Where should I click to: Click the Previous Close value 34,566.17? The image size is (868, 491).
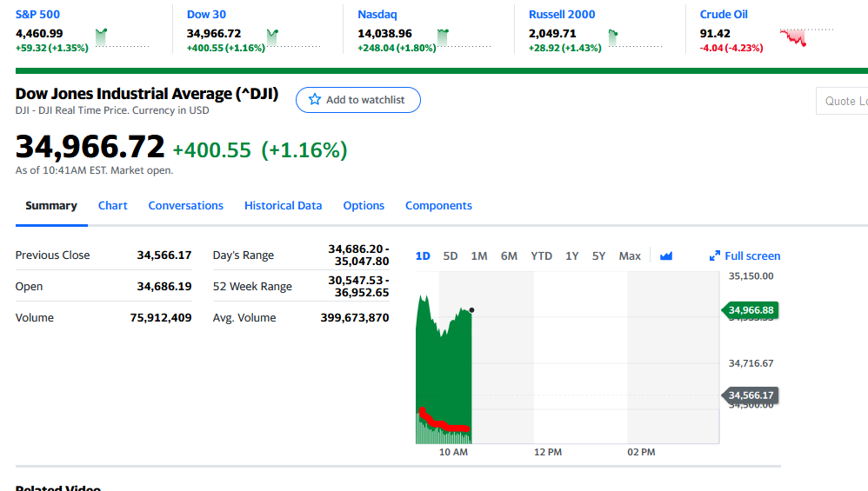click(164, 255)
